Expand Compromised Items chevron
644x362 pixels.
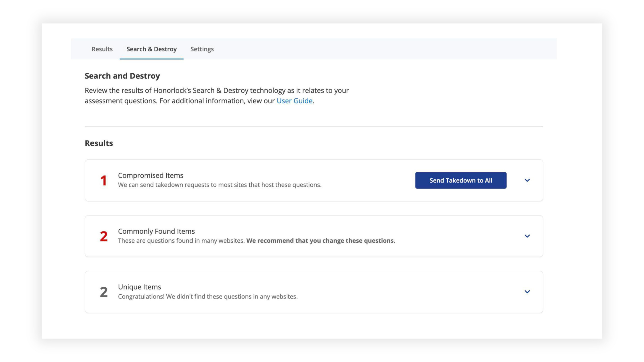[527, 180]
